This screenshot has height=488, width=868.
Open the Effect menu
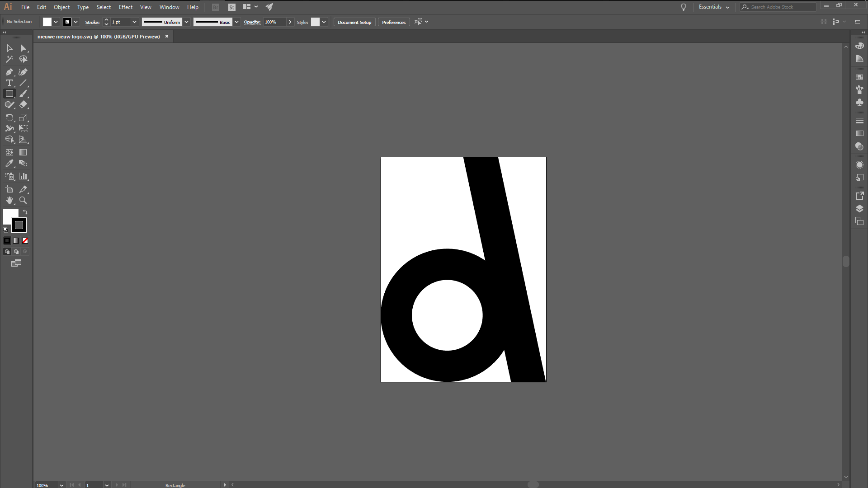click(126, 7)
